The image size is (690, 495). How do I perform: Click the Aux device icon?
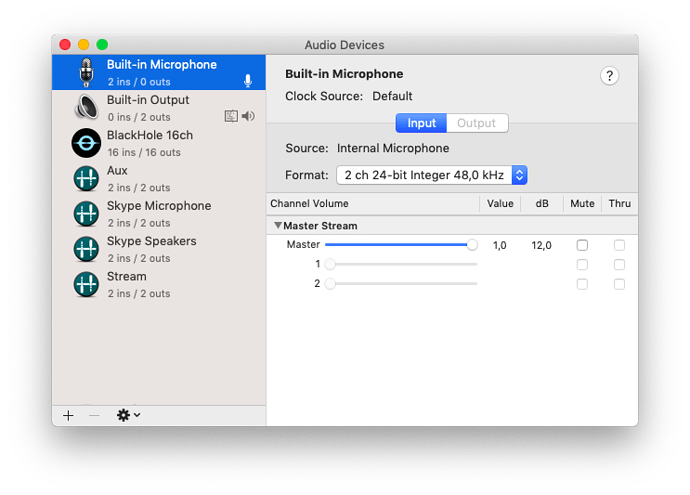pos(86,179)
